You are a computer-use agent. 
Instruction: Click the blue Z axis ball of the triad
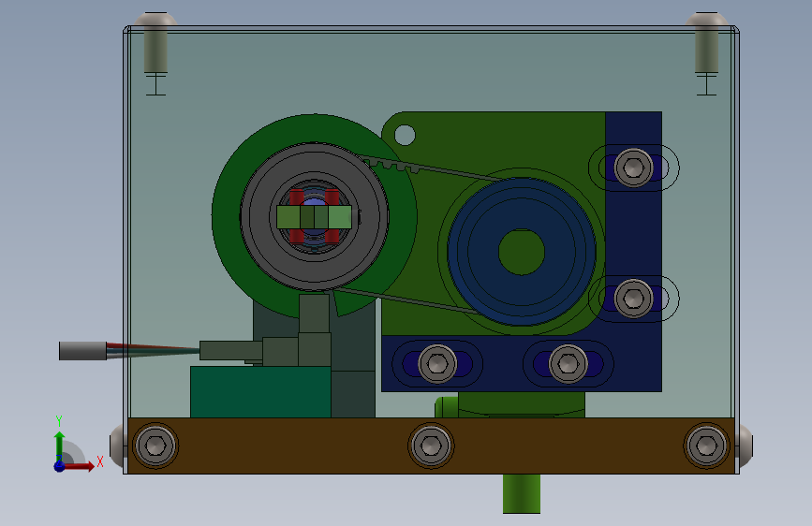[59, 466]
